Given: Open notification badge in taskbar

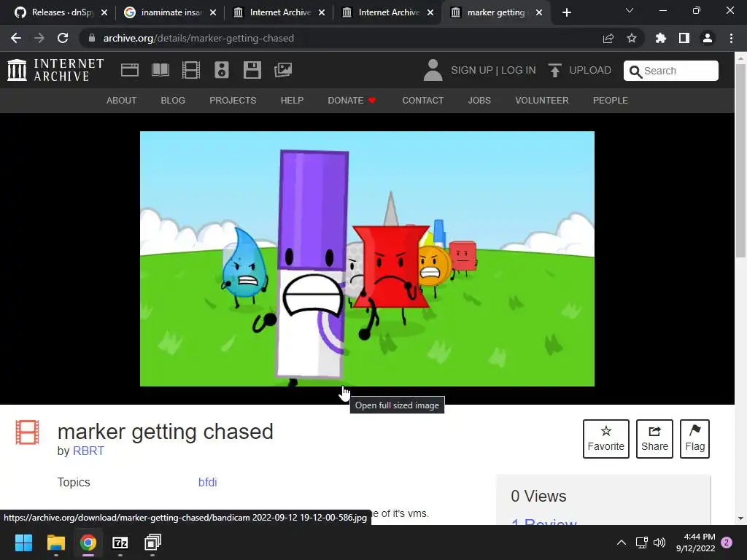Looking at the screenshot, I should (x=727, y=542).
